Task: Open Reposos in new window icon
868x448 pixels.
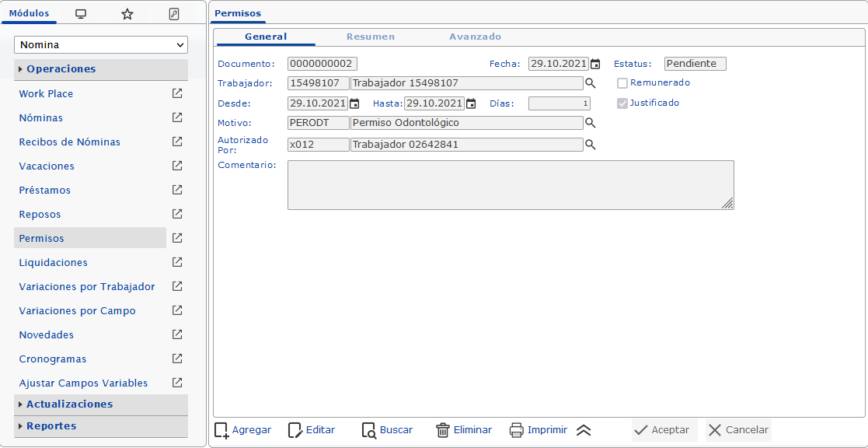Action: (x=177, y=214)
